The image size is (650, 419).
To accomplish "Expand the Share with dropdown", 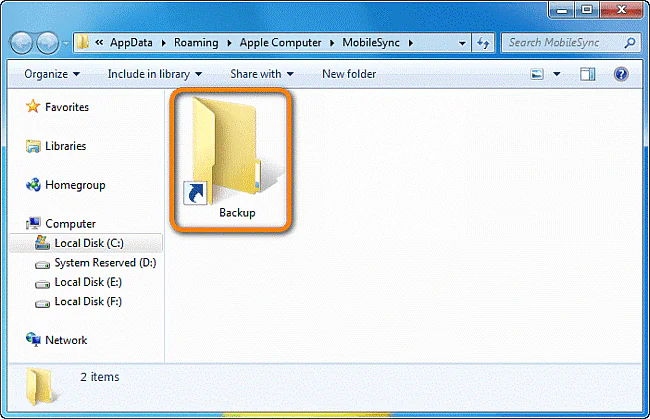I will (x=261, y=74).
